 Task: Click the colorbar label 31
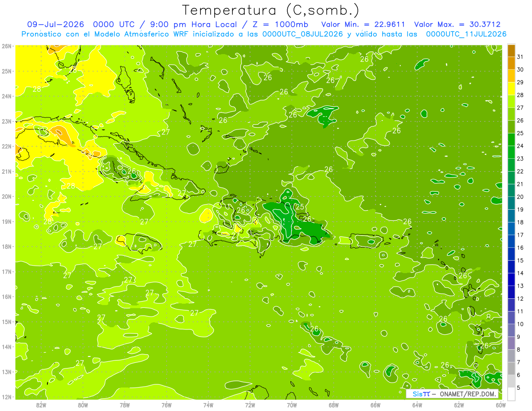[x=520, y=57]
